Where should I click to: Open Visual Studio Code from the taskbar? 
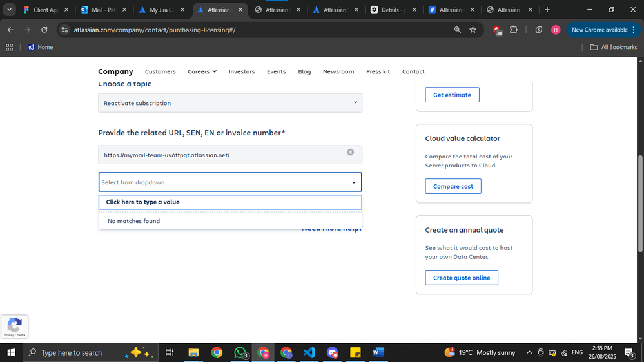(309, 352)
